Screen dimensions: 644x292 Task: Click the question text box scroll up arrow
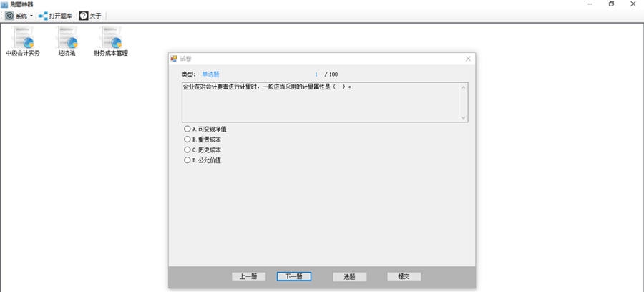tap(464, 87)
